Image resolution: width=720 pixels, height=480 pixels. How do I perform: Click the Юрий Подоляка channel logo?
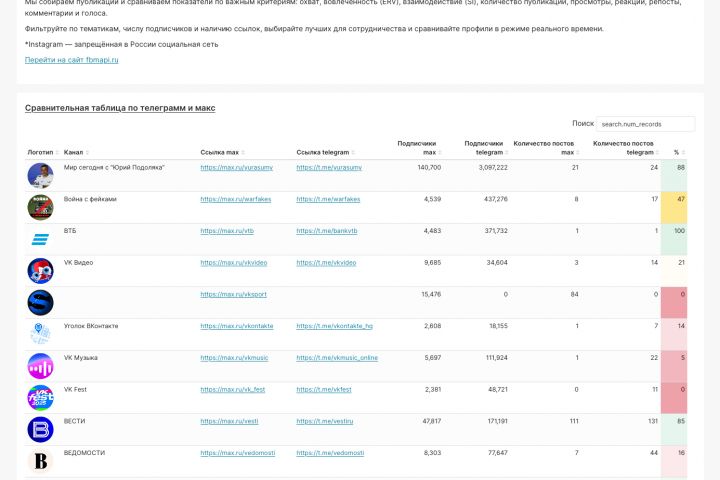pyautogui.click(x=40, y=175)
